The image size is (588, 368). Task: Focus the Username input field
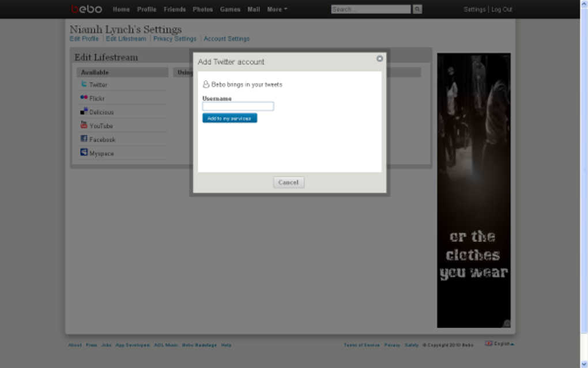238,107
